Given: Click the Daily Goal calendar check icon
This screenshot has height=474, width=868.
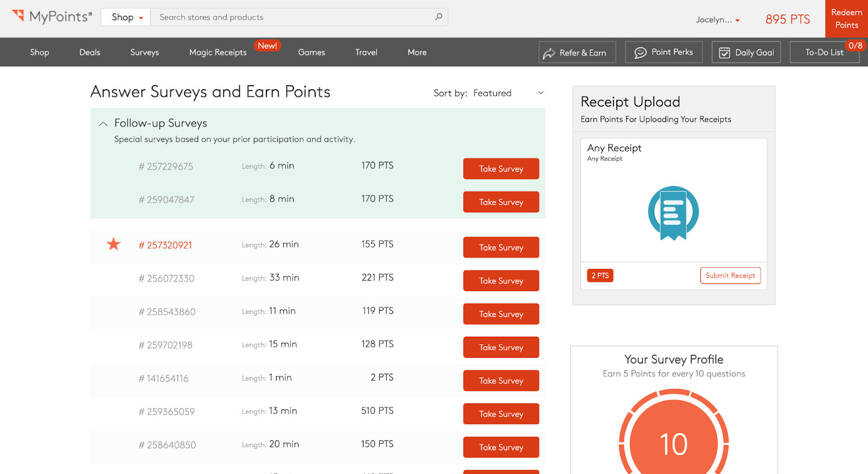Looking at the screenshot, I should coord(724,53).
